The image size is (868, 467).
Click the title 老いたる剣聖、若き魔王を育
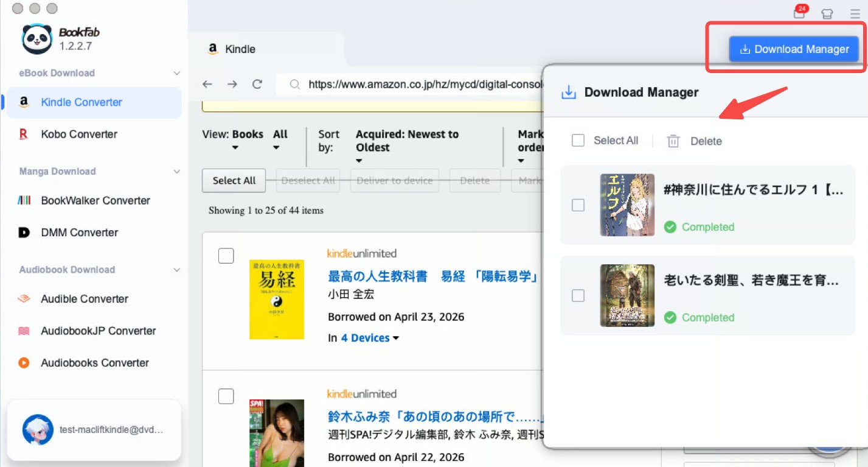[x=752, y=281]
